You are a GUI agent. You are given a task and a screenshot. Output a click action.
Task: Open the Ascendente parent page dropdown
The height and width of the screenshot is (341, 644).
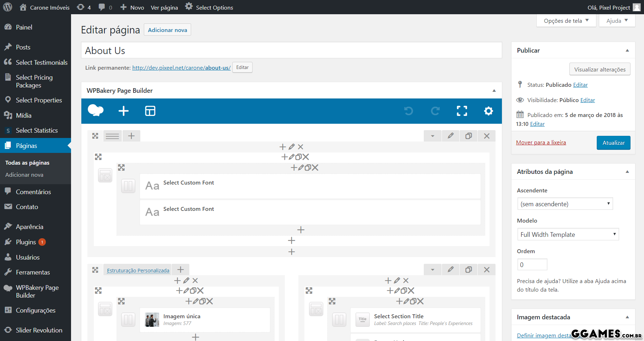coord(564,204)
